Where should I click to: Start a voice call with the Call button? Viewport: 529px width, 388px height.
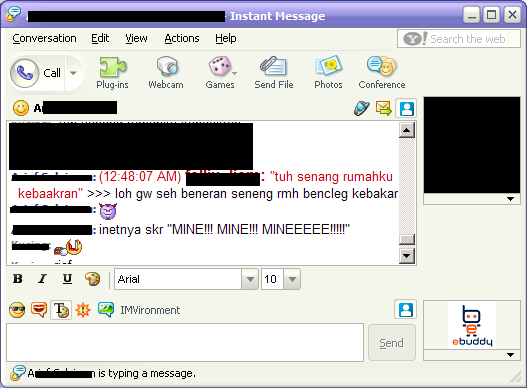[x=36, y=73]
